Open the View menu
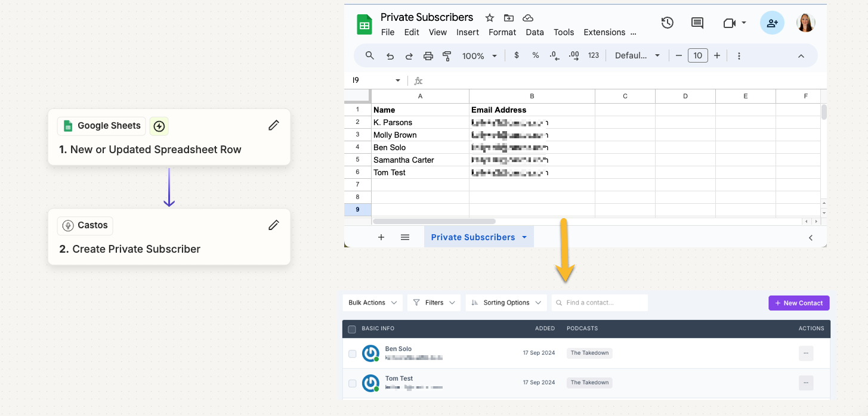Viewport: 868px width, 416px height. [438, 32]
